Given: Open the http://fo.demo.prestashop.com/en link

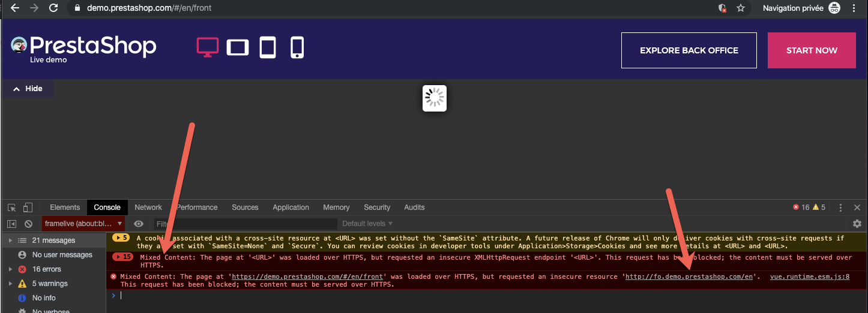Looking at the screenshot, I should click(x=689, y=277).
